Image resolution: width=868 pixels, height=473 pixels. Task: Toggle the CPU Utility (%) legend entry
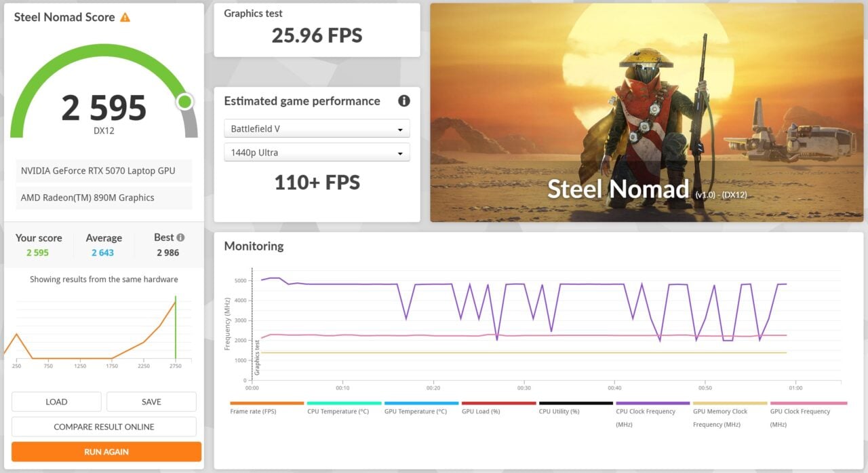576,408
